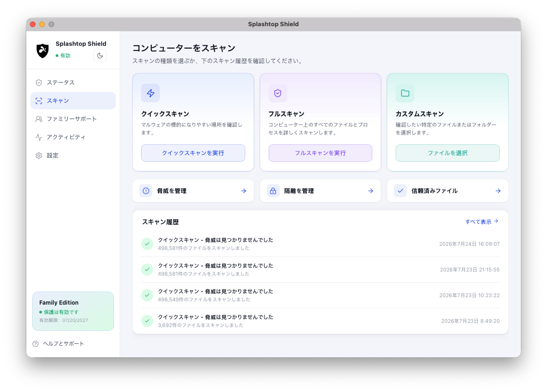Click the green check icon for 8:49:20 scan
This screenshot has height=392, width=547.
pos(147,321)
